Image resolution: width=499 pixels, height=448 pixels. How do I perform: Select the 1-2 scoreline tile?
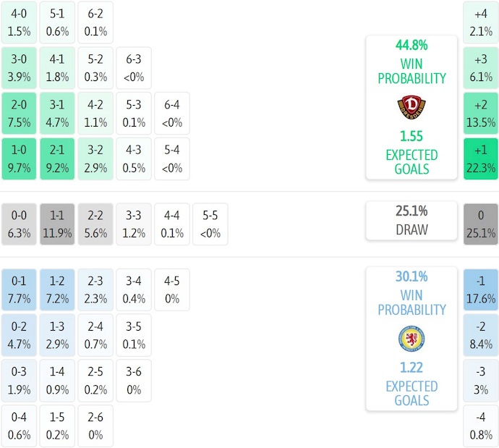point(57,289)
